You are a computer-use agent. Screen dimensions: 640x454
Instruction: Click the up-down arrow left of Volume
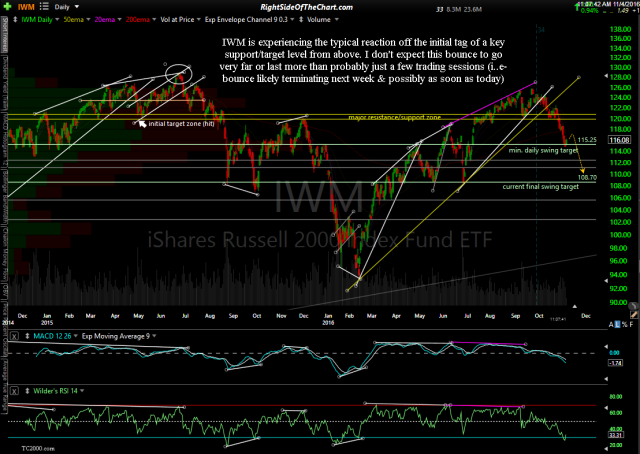click(301, 19)
